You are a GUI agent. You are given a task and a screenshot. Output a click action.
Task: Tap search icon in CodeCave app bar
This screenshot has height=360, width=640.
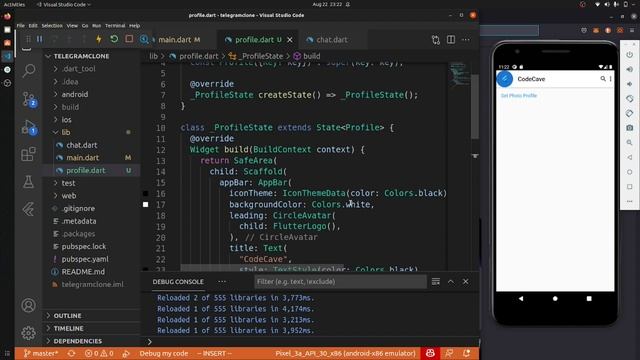click(x=602, y=79)
